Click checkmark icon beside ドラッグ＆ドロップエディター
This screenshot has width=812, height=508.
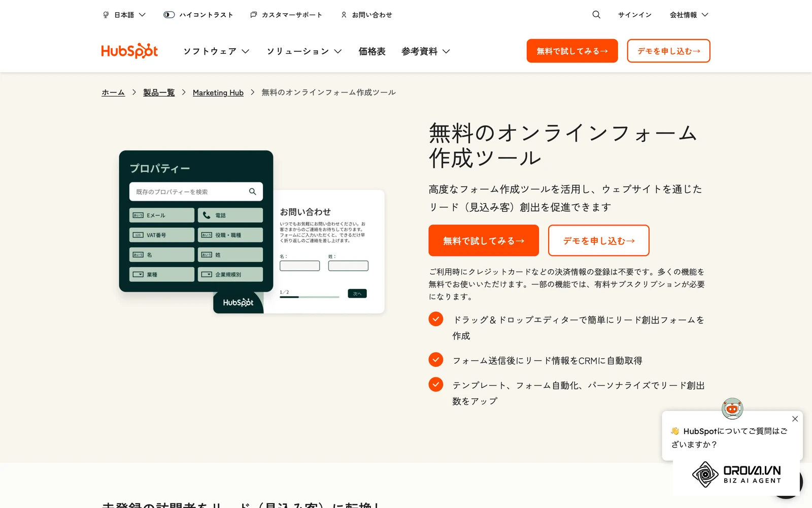(x=436, y=319)
